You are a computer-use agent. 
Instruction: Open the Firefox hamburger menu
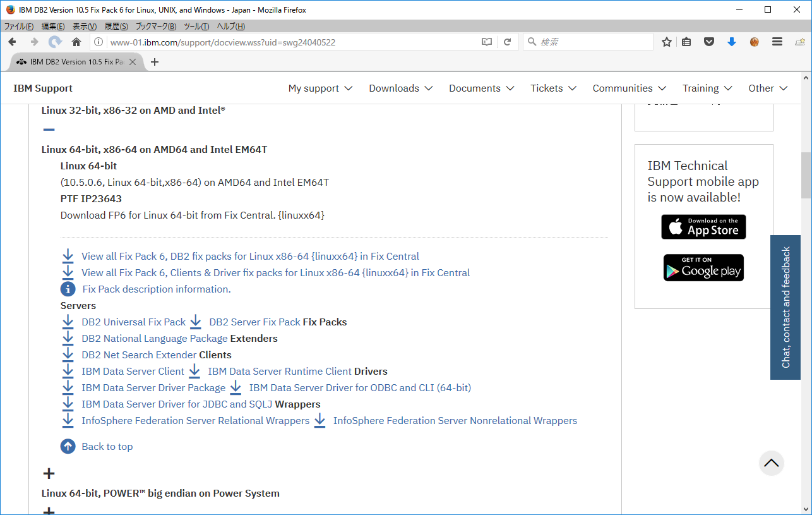(777, 42)
